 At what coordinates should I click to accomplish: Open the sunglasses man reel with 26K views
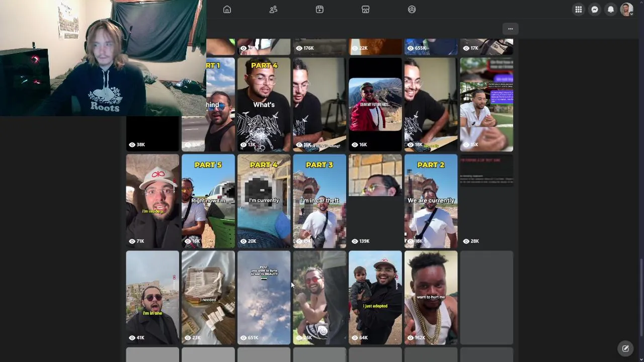click(x=319, y=298)
